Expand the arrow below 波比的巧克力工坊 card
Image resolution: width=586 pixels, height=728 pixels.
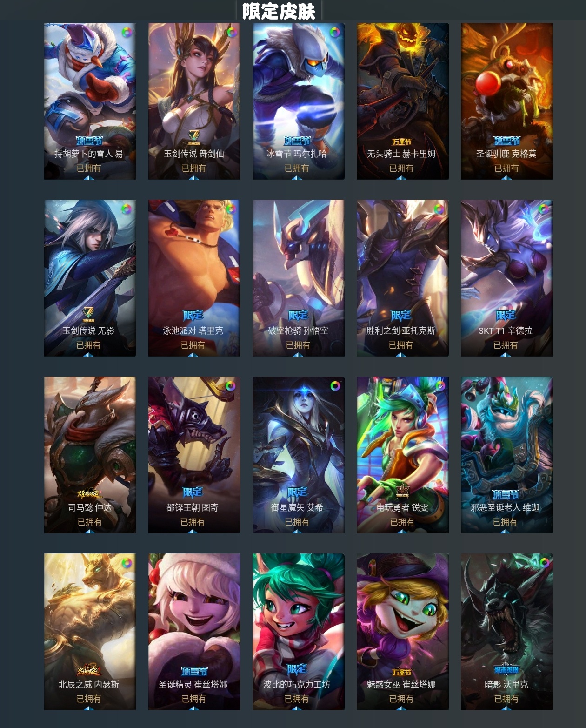pyautogui.click(x=297, y=708)
